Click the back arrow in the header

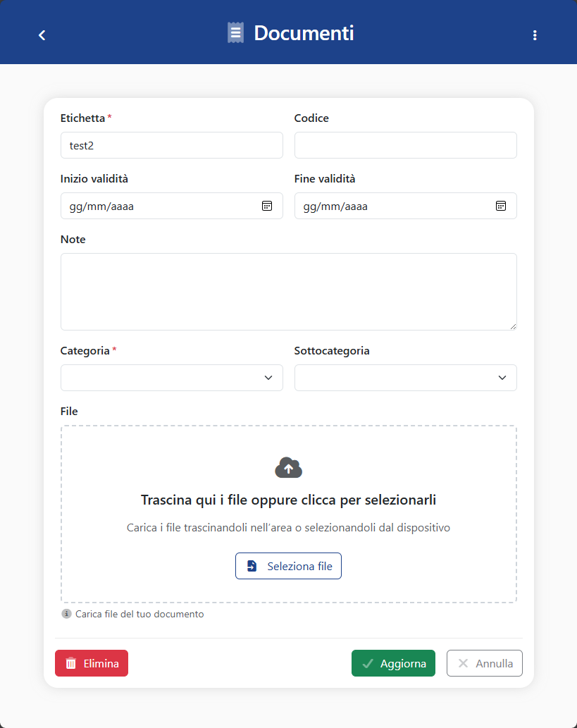(42, 35)
